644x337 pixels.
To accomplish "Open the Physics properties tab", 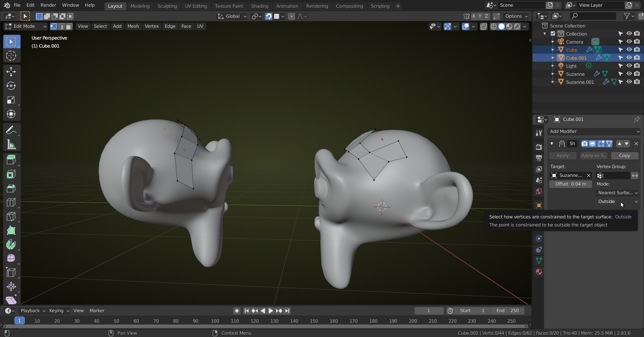I will pos(539,239).
